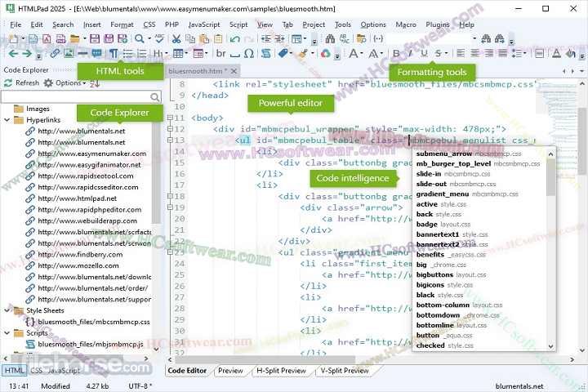The height and width of the screenshot is (392, 588).
Task: Insert a hyperlink using the chain icon
Action: [x=56, y=53]
